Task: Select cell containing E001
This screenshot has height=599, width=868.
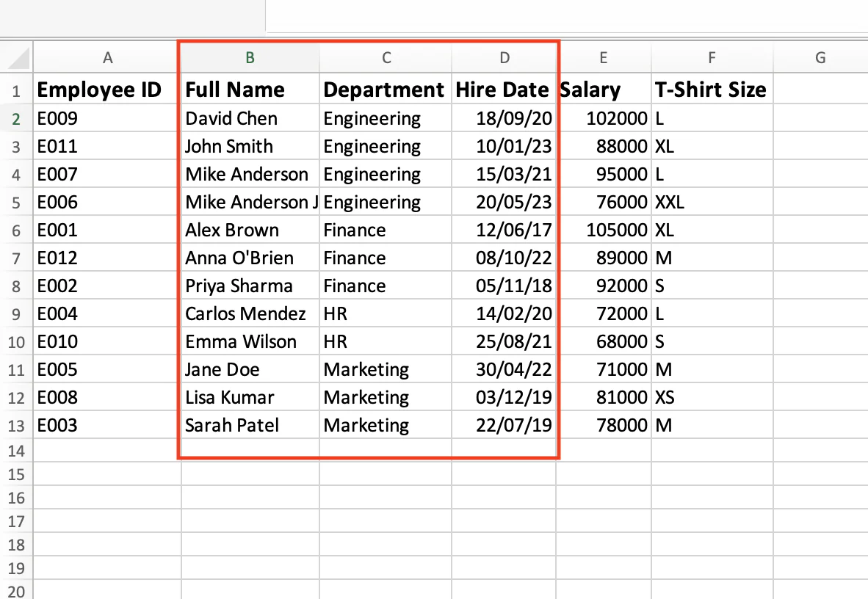Action: point(107,230)
